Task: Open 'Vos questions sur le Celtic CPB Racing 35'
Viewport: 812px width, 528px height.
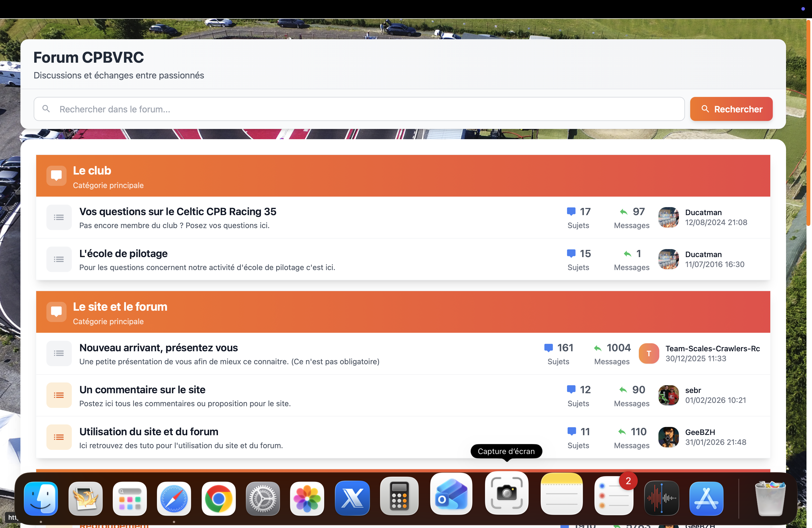Action: [177, 212]
